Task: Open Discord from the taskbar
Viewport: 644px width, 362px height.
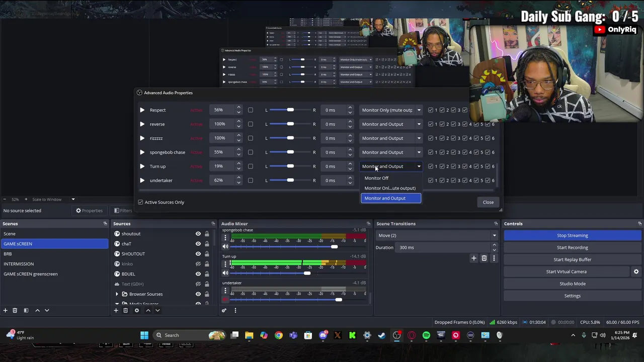Action: coord(323,335)
